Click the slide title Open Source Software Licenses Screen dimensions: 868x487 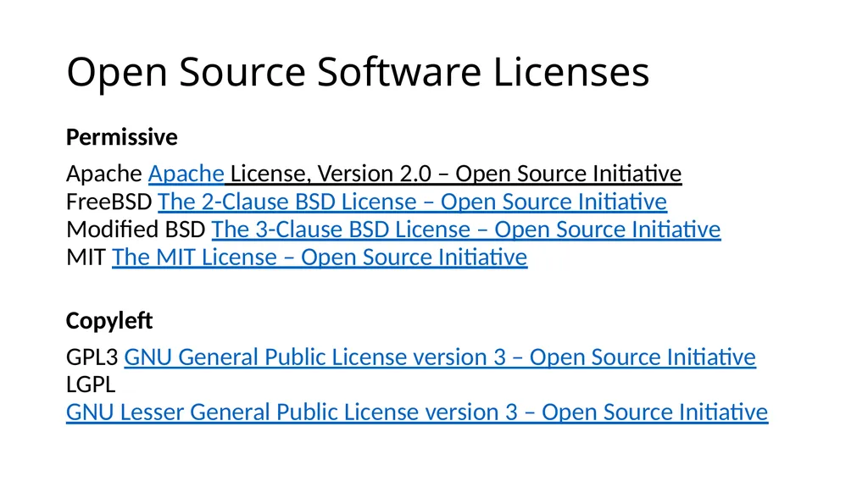pyautogui.click(x=358, y=71)
